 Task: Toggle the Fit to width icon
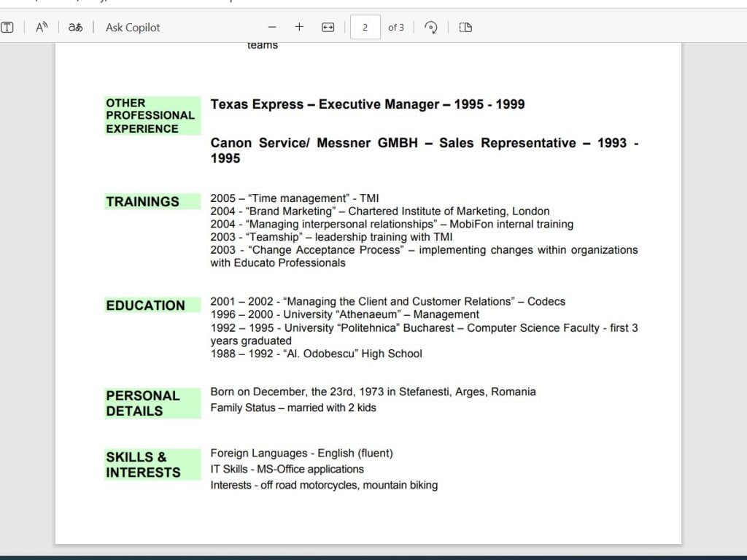[x=328, y=28]
